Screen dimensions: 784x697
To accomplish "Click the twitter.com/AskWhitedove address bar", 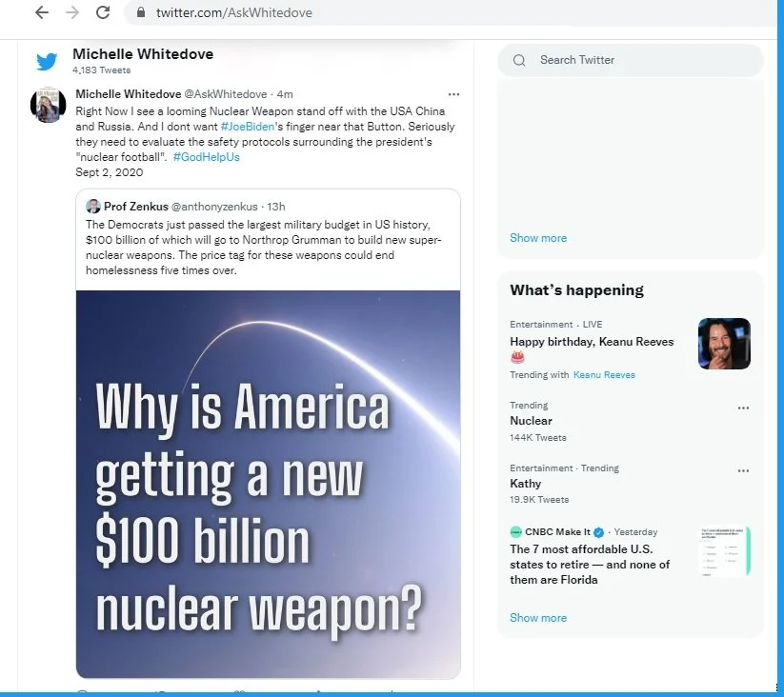I will (x=450, y=12).
